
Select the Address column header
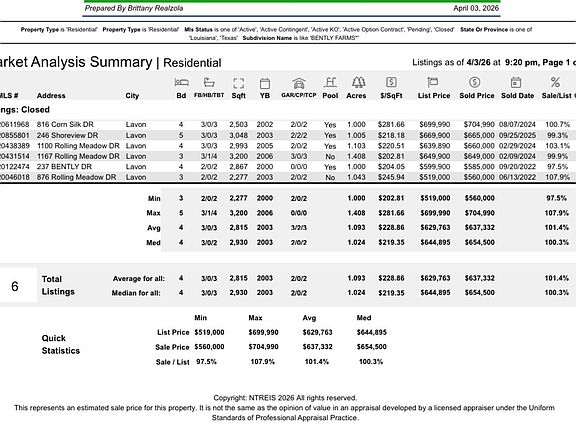pos(51,96)
